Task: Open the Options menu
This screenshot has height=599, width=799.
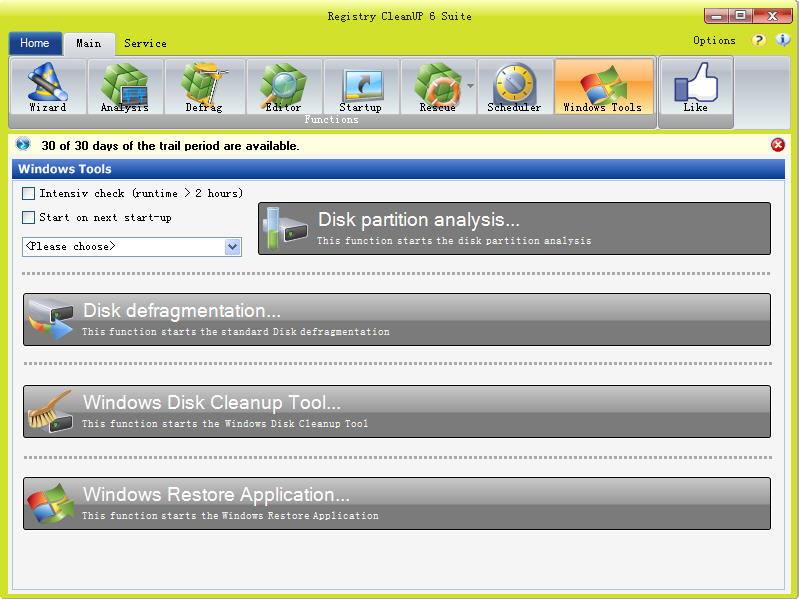Action: [x=714, y=41]
